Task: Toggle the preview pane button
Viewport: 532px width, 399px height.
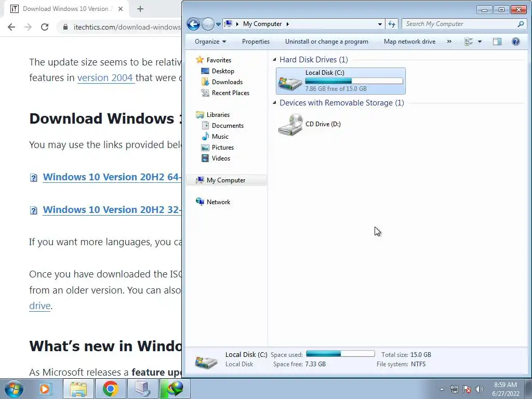Action: point(497,42)
